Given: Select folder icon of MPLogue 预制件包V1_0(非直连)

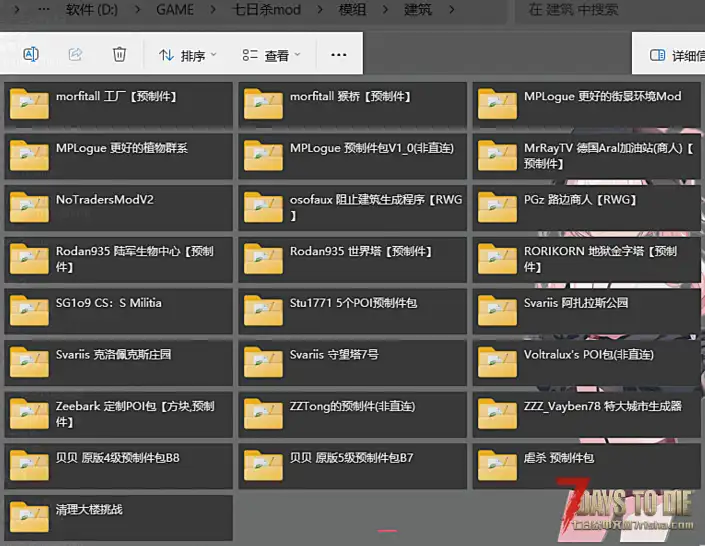Looking at the screenshot, I should coord(263,156).
